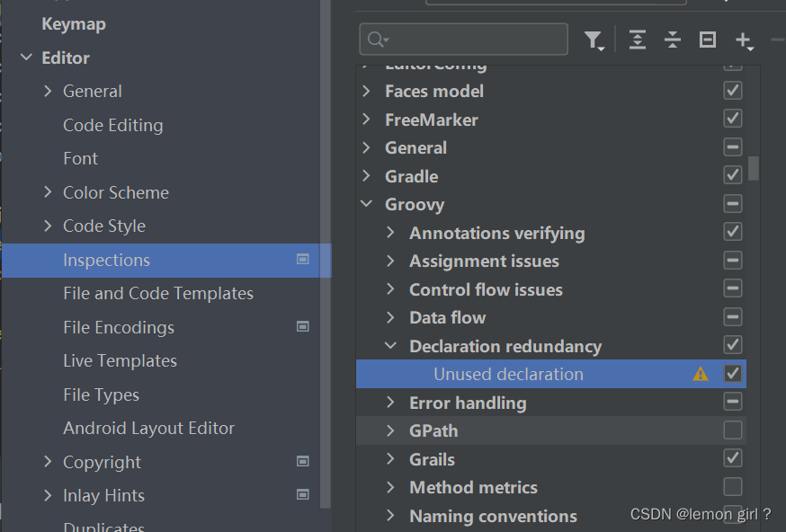Select the Naming conventions inspection group
This screenshot has height=532, width=786.
click(x=493, y=516)
